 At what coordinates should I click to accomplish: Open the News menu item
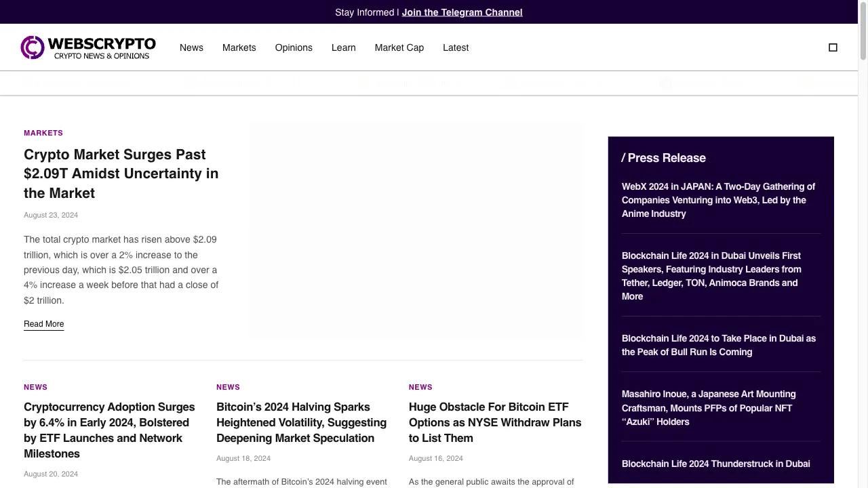pyautogui.click(x=191, y=47)
